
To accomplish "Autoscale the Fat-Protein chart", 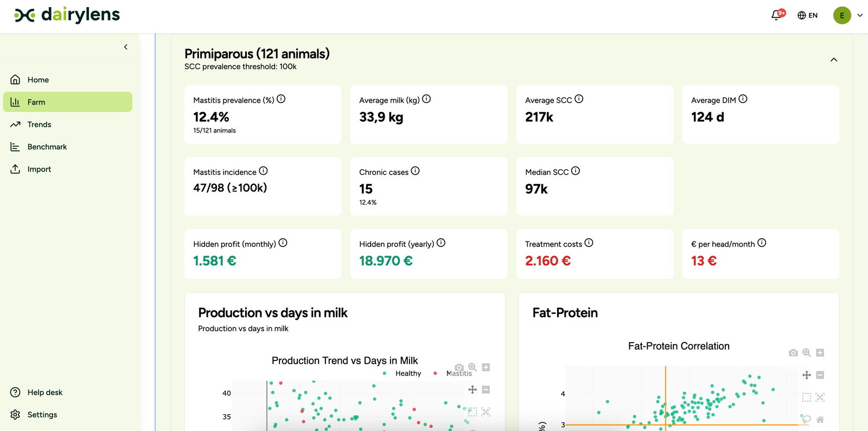I will click(x=820, y=397).
